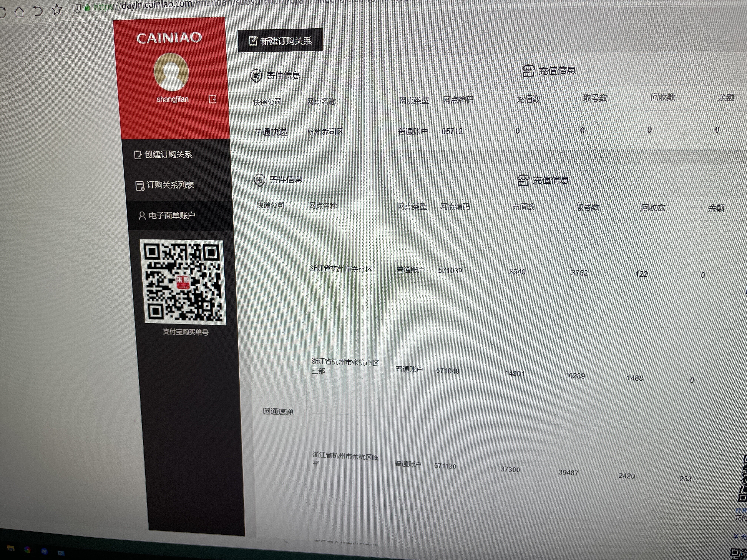The image size is (747, 560).
Task: Click the browser home icon
Action: click(x=20, y=12)
